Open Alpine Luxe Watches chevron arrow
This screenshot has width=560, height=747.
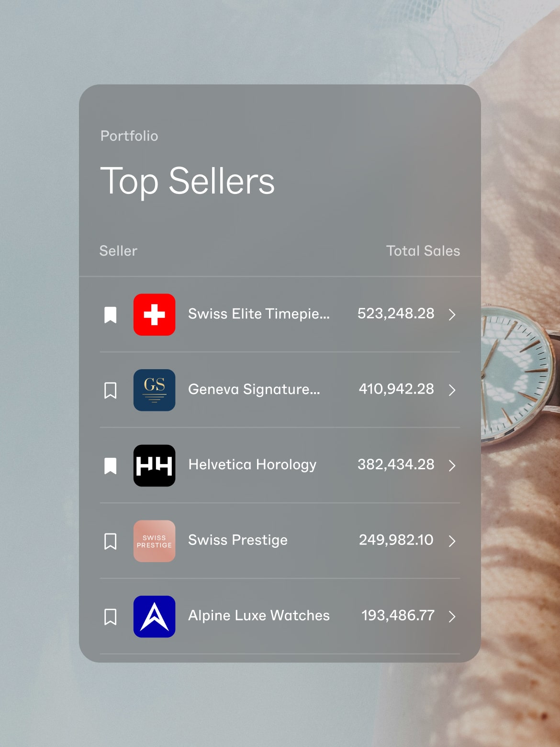(452, 616)
